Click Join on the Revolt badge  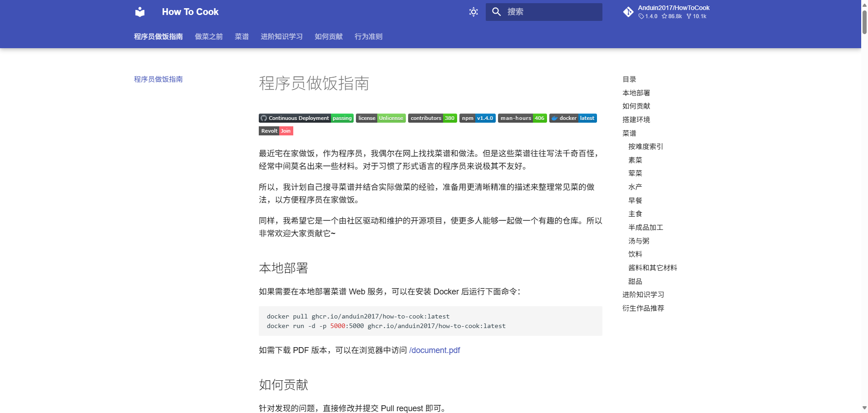point(286,131)
